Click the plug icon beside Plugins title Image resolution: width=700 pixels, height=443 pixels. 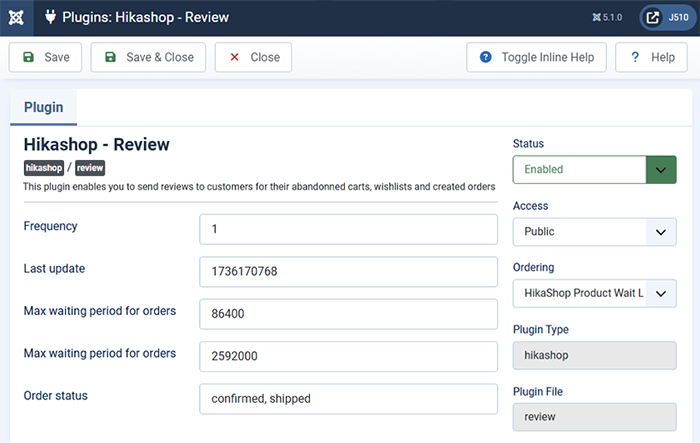50,17
